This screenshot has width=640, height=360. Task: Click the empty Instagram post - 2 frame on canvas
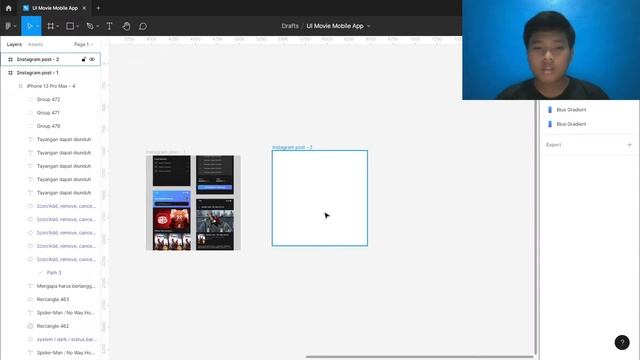tap(320, 198)
